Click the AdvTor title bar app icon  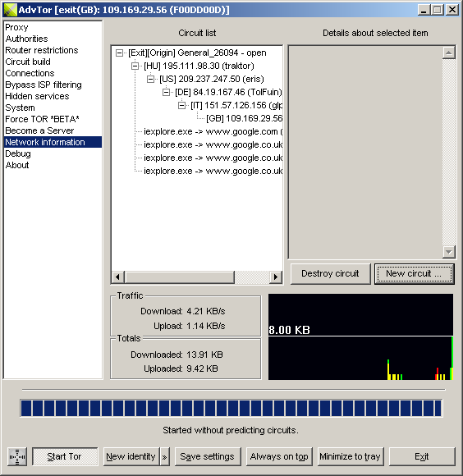coord(10,10)
